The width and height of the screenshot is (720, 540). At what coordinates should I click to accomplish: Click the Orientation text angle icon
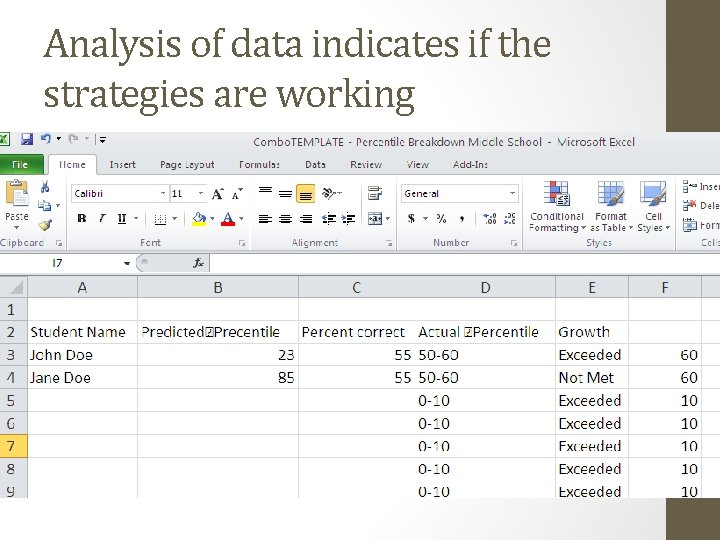pos(330,193)
